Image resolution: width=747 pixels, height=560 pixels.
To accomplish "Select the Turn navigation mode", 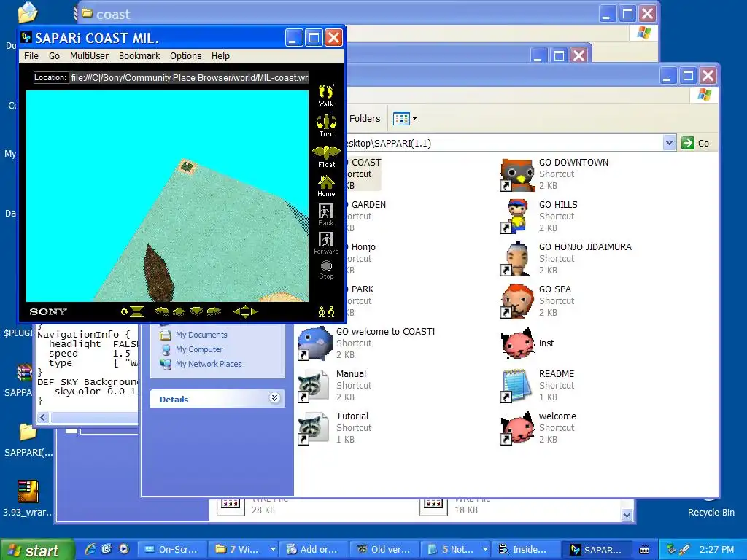I will click(326, 125).
